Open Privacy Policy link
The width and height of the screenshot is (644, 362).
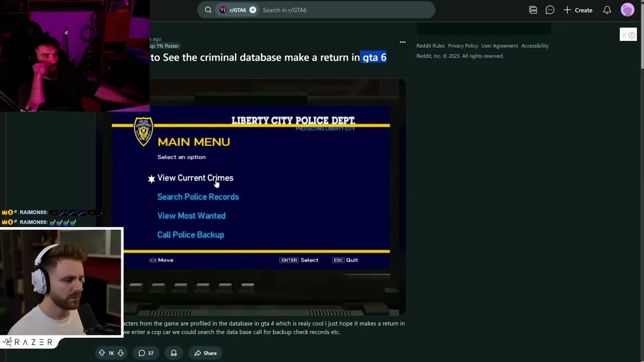[463, 46]
